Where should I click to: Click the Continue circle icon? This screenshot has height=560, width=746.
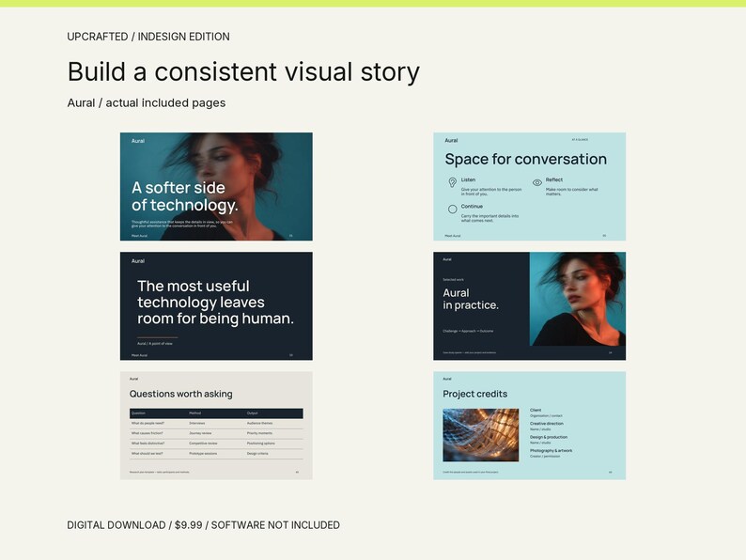(453, 209)
